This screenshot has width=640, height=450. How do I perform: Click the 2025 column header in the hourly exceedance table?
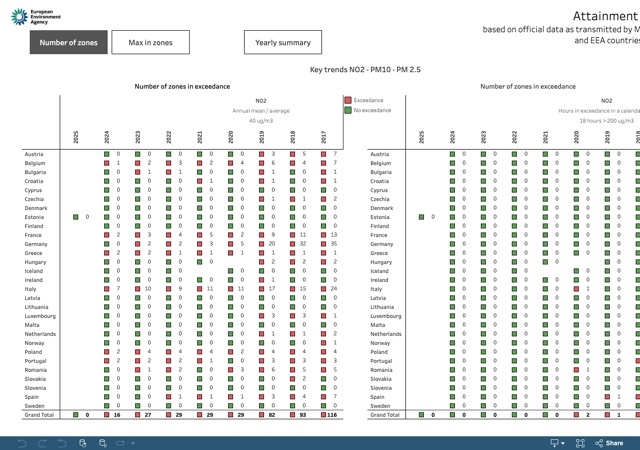[x=421, y=137]
